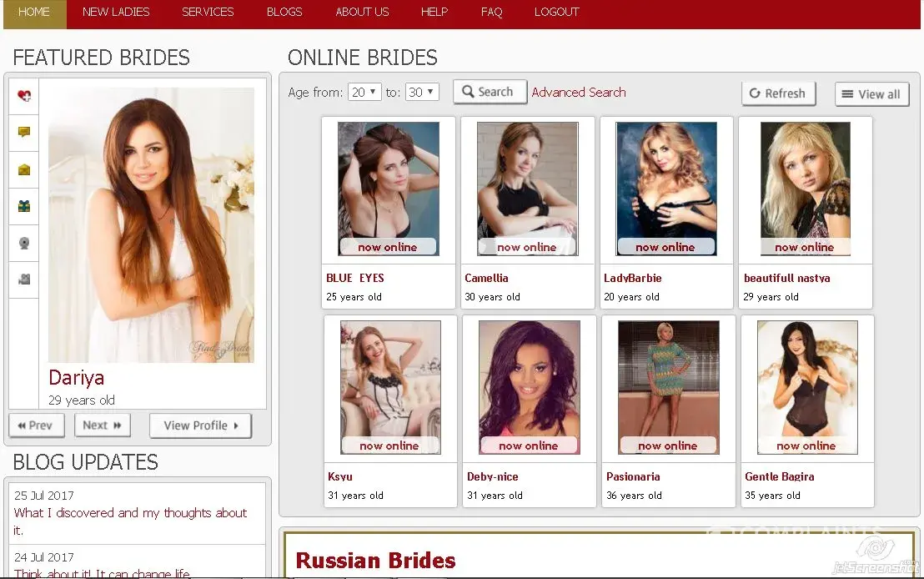Open the HELP menu item
This screenshot has width=924, height=579.
pos(434,12)
